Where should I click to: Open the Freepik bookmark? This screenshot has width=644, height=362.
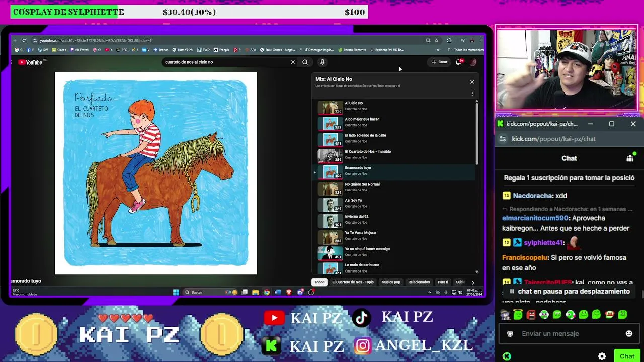click(221, 50)
